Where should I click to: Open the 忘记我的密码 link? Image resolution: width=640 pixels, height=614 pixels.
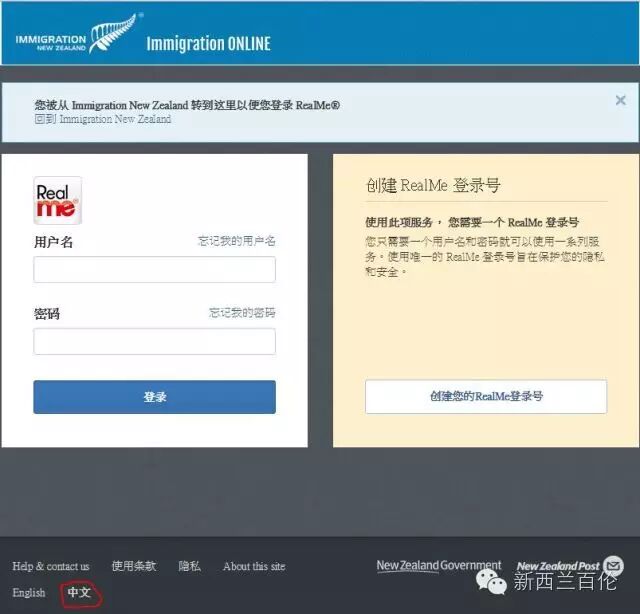tap(242, 313)
